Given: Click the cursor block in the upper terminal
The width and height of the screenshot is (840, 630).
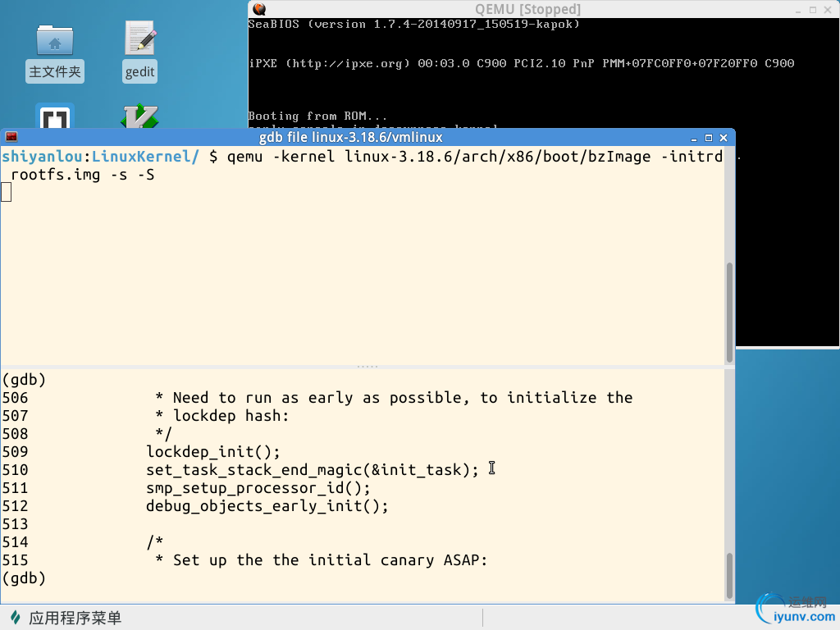Looking at the screenshot, I should (x=7, y=192).
